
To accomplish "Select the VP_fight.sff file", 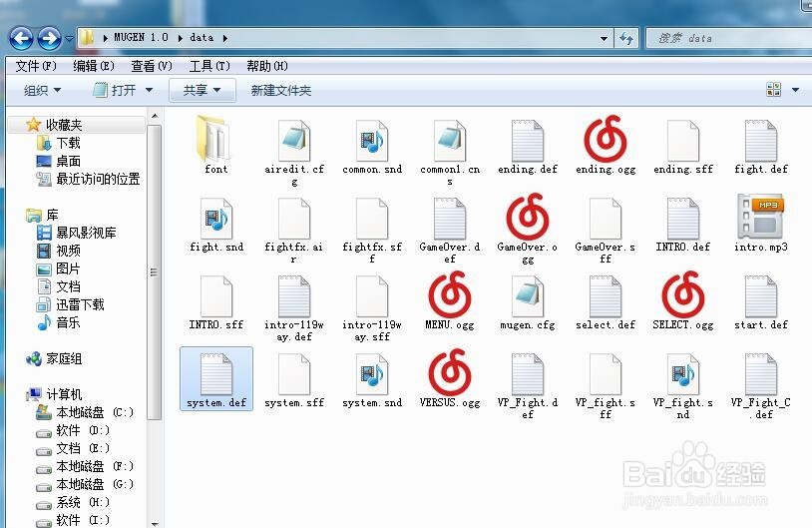I will pyautogui.click(x=606, y=373).
